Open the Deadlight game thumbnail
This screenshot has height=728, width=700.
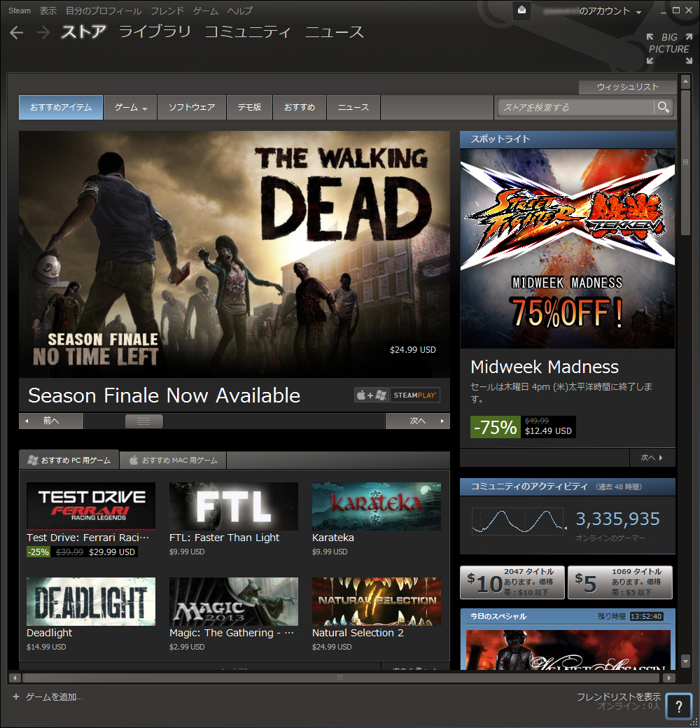[91, 601]
